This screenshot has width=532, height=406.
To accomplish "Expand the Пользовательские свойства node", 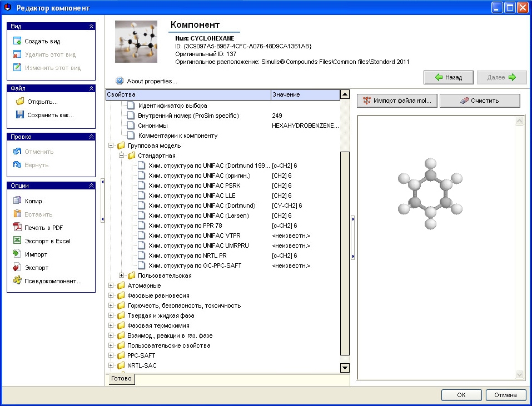I will click(111, 345).
